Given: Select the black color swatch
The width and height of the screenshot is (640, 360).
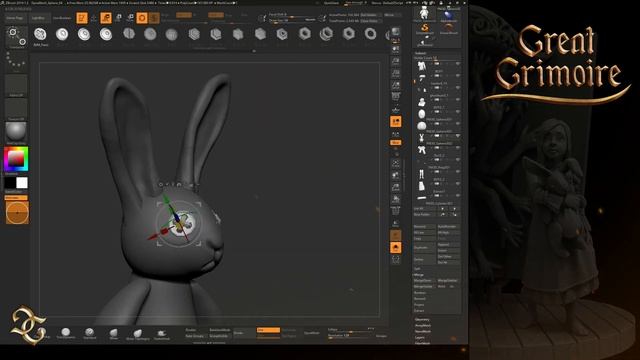Looking at the screenshot, I should point(10,182).
